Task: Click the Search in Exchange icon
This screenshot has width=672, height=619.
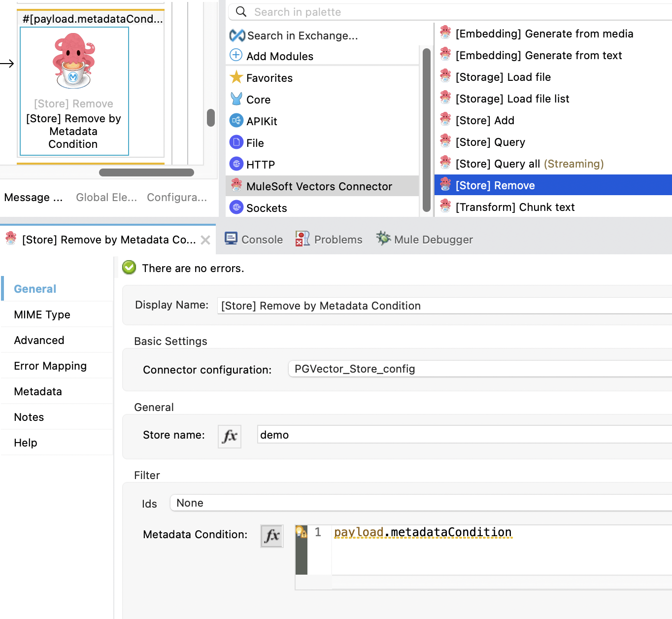Action: [x=237, y=35]
